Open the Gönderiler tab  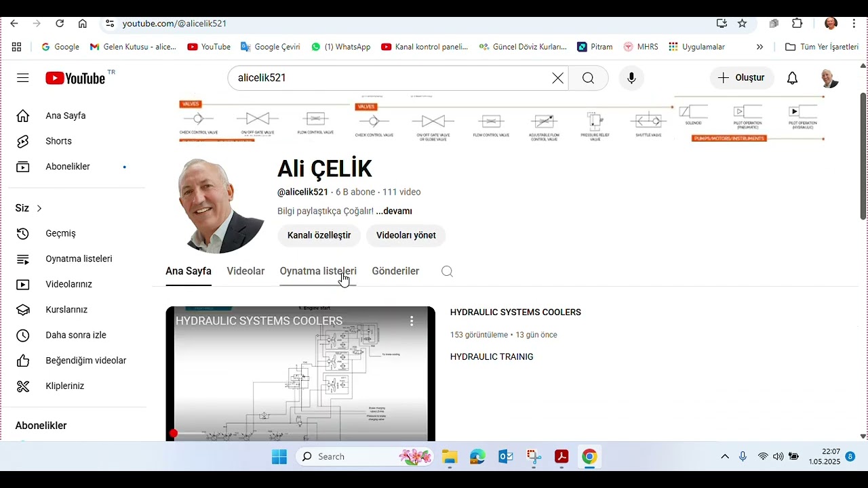pos(395,271)
